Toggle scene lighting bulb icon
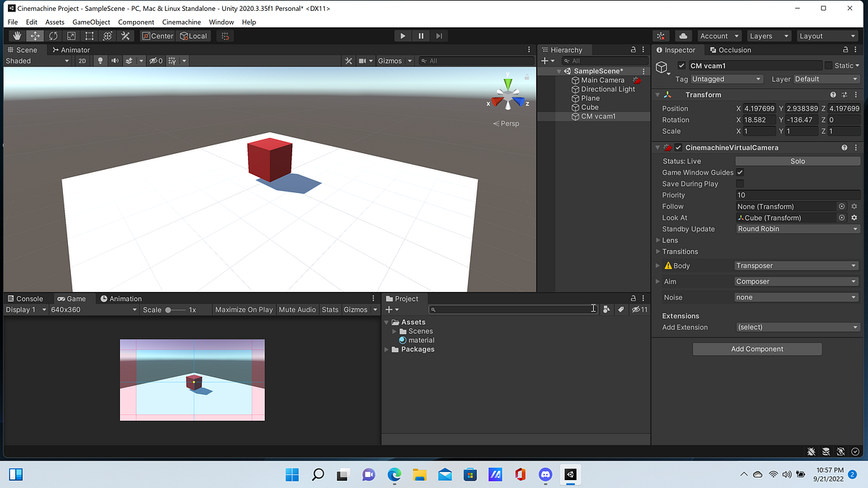 [101, 61]
